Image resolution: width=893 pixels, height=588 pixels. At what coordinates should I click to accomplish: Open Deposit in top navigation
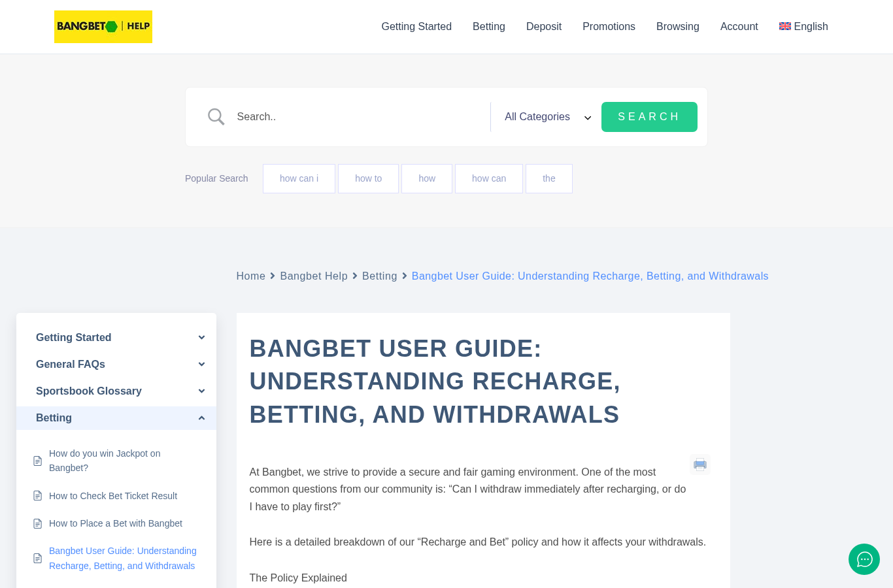544,27
